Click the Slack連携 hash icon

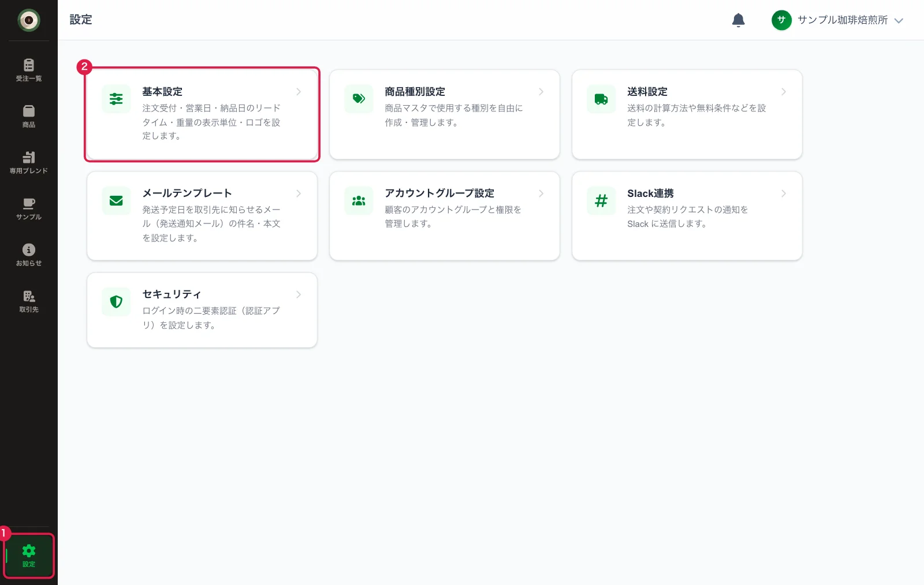601,200
